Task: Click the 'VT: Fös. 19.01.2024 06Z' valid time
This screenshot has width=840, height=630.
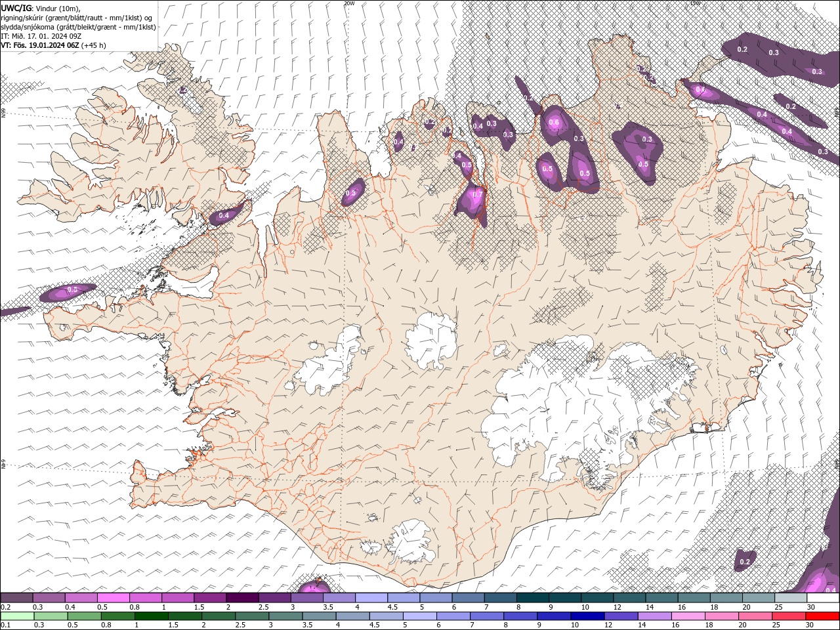Action: [40, 45]
